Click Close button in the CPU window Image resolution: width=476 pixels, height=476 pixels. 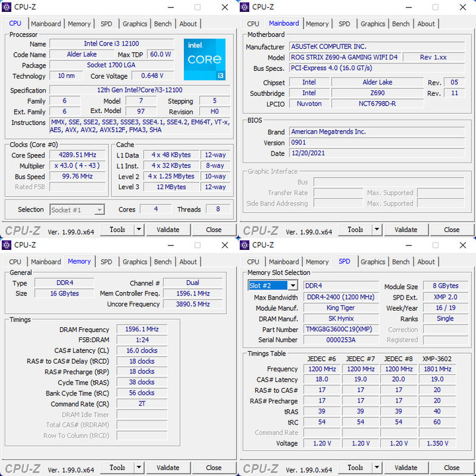[x=214, y=230]
